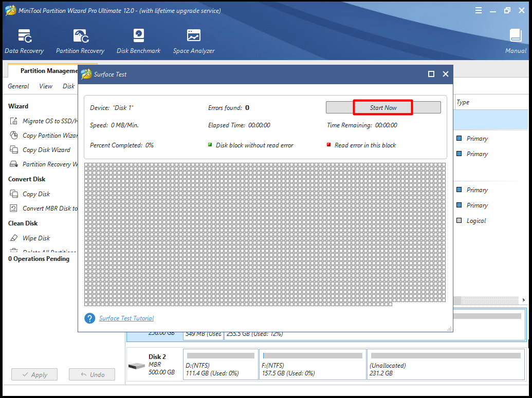Click the Convert Disk section heading
Viewport: 532px width, 398px height.
click(x=27, y=179)
